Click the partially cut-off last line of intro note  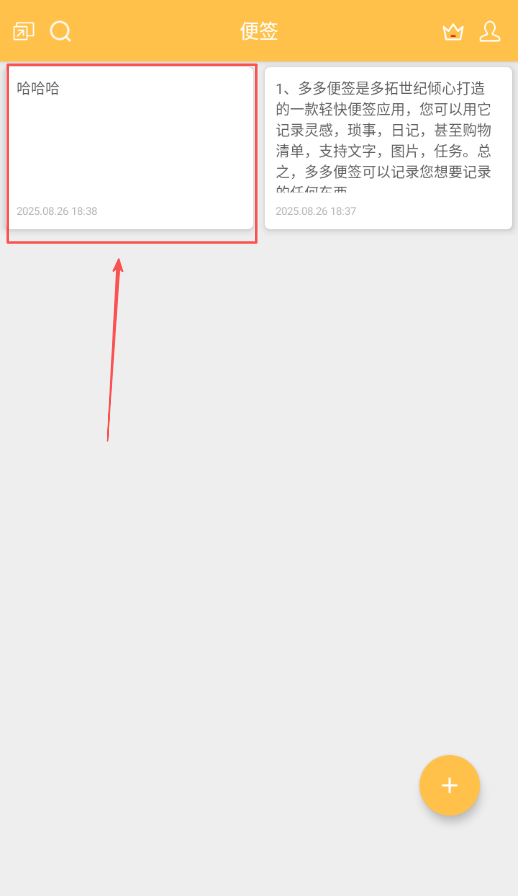point(312,188)
